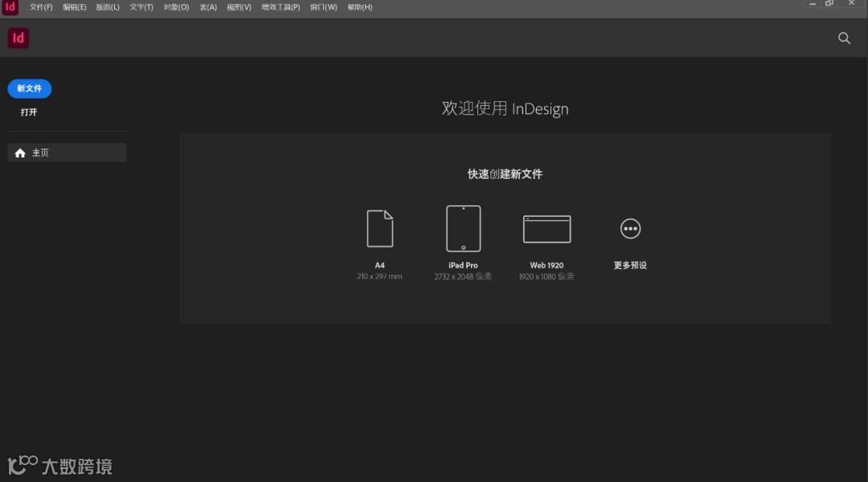Click the 打开 button
This screenshot has width=868, height=482.
[29, 112]
